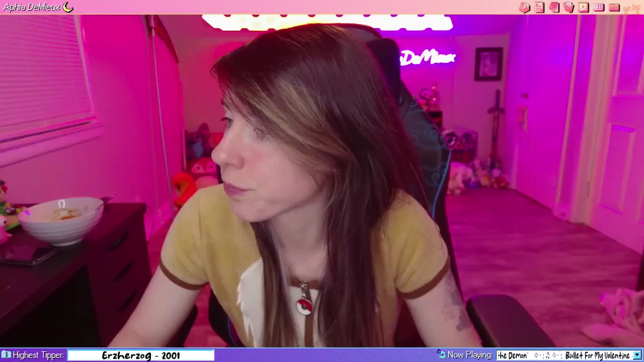
Task: Click the crescent moon icon beside Aphia DeMieux
Action: click(68, 7)
